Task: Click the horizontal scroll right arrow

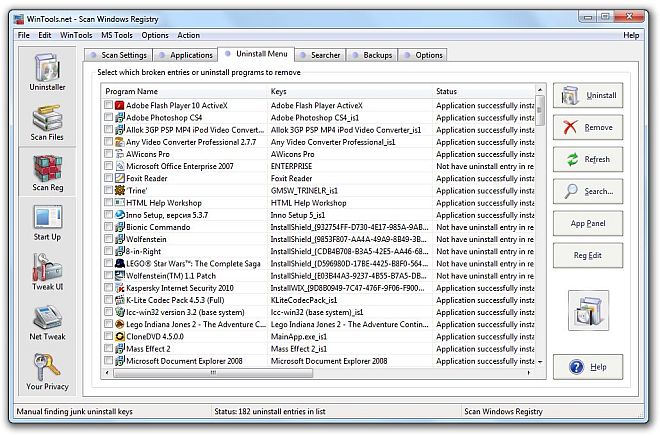Action: 529,373
